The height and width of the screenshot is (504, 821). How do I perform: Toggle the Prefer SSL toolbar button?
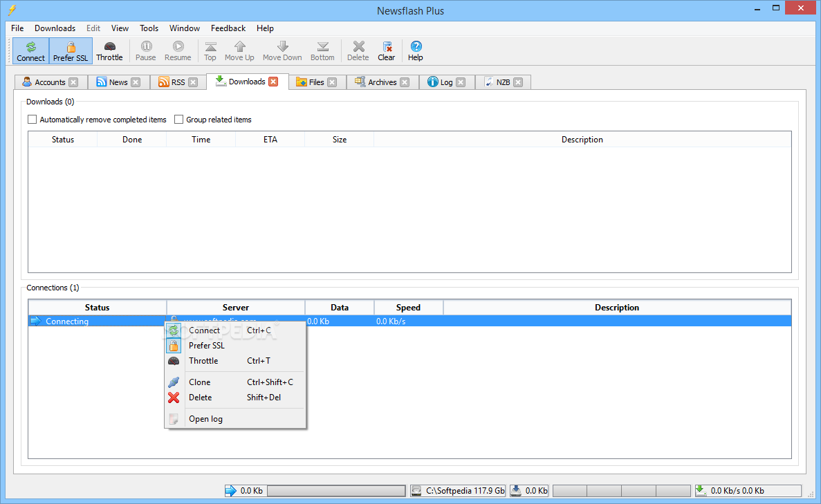pyautogui.click(x=71, y=50)
